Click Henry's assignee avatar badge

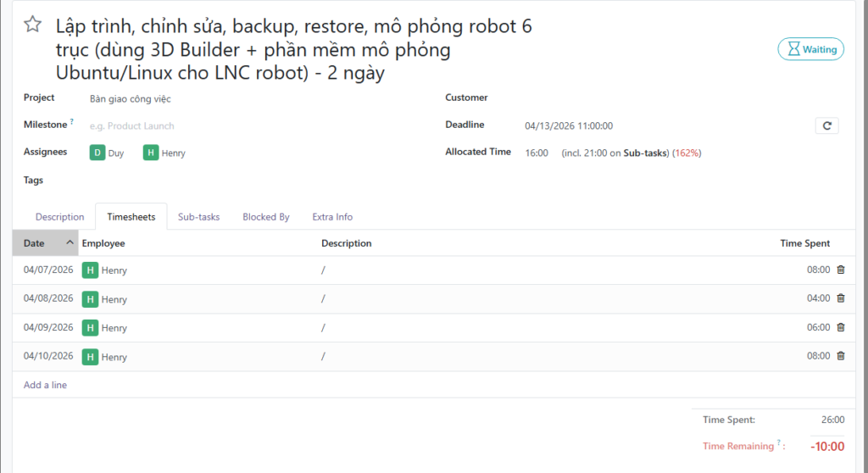pyautogui.click(x=151, y=153)
